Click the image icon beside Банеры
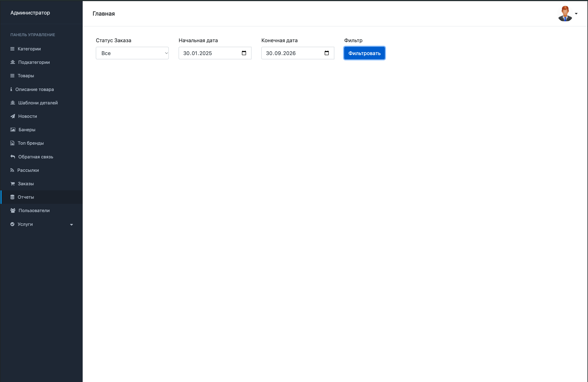Screen dimensions: 588x382 tap(13, 130)
